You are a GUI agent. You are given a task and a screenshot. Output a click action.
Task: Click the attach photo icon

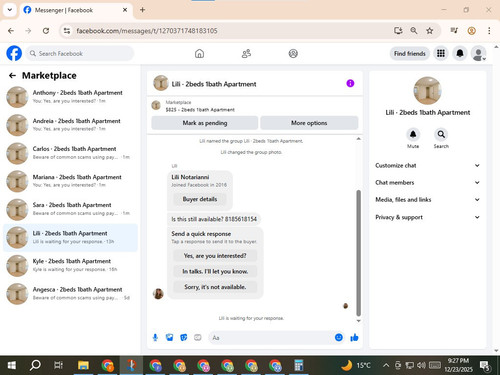click(170, 338)
